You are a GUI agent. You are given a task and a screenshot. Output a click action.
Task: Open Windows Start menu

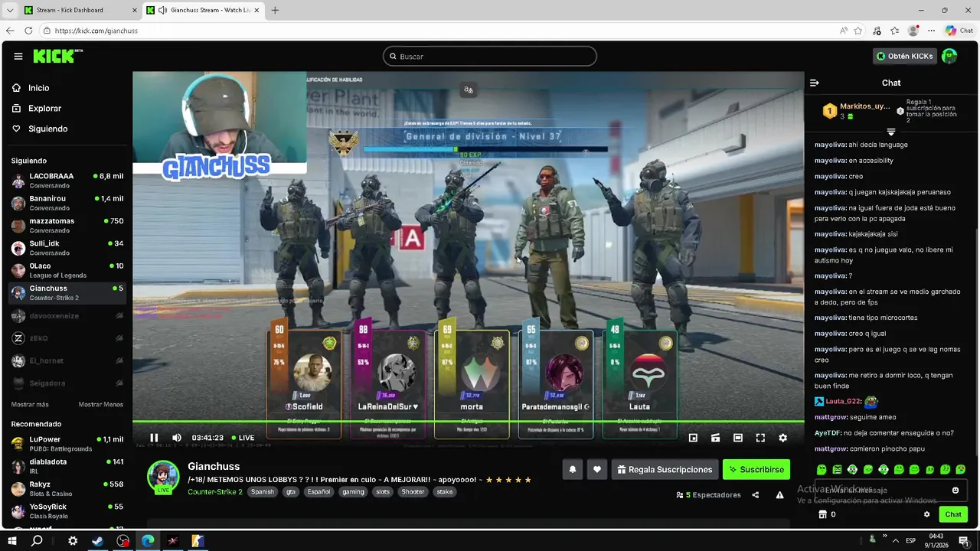pyautogui.click(x=12, y=540)
